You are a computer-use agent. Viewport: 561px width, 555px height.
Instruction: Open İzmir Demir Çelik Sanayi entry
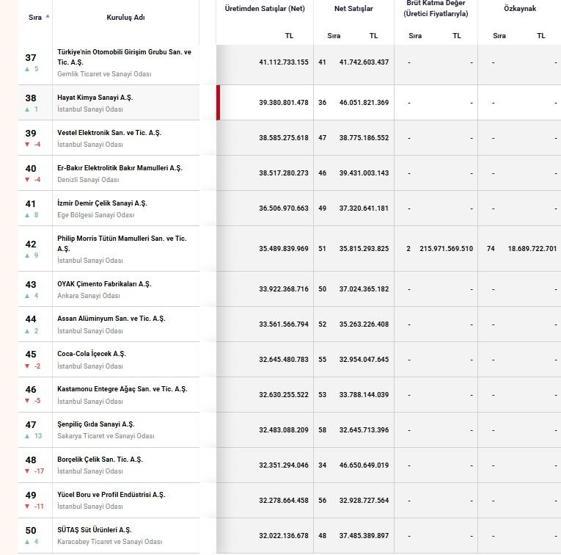click(102, 203)
